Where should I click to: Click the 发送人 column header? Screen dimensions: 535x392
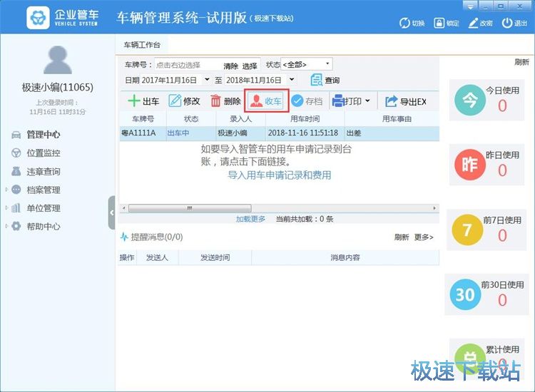[x=158, y=258]
